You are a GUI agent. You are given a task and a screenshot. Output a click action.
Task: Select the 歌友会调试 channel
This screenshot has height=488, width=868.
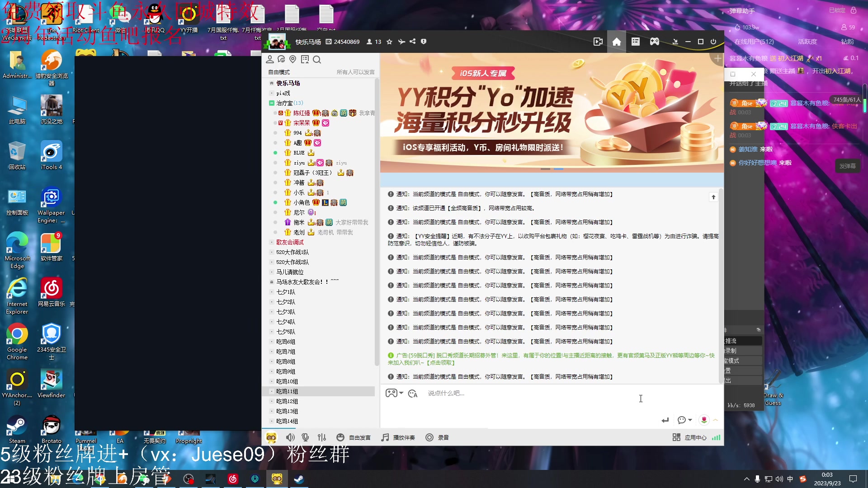click(290, 242)
